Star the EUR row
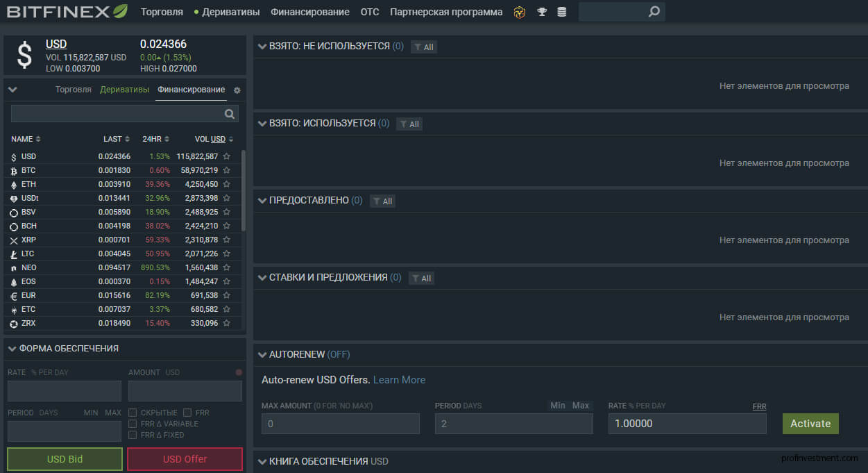 click(227, 295)
